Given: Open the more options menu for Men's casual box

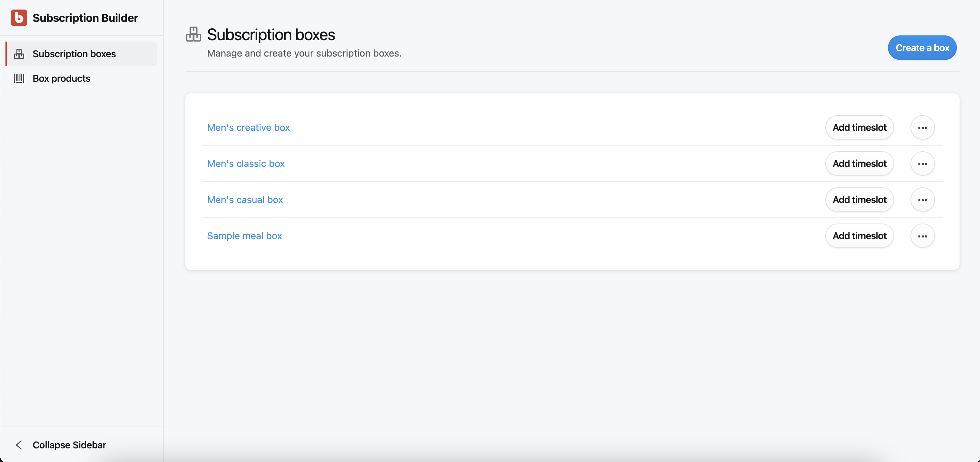Looking at the screenshot, I should (922, 200).
